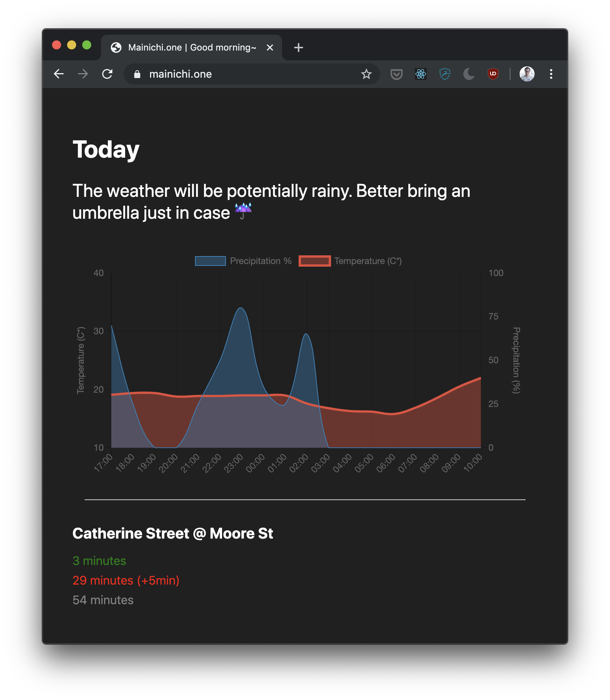Screen dimensions: 610x700
Task: Click the Precipitation % legend label
Action: coord(261,261)
